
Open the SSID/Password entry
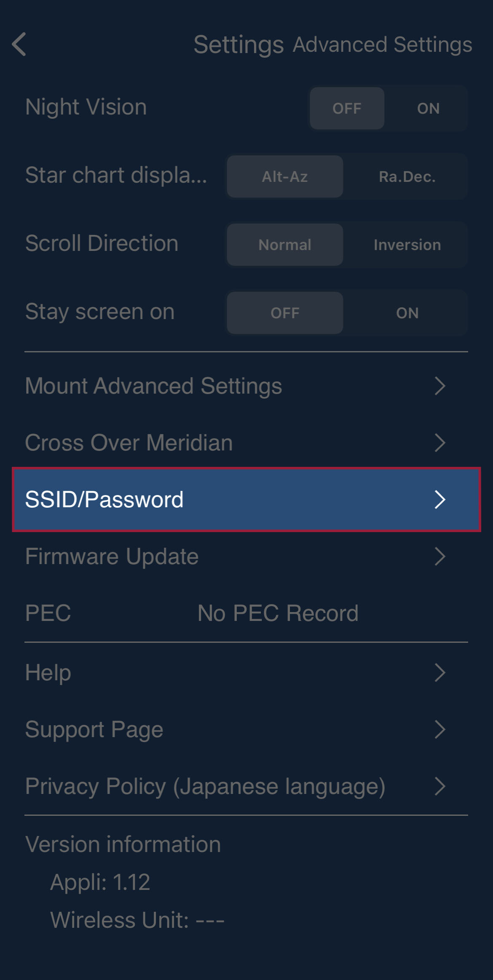pyautogui.click(x=104, y=500)
